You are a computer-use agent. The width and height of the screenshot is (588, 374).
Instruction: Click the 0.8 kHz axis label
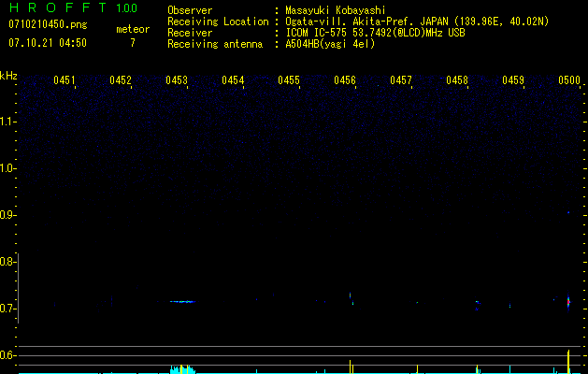click(x=7, y=262)
